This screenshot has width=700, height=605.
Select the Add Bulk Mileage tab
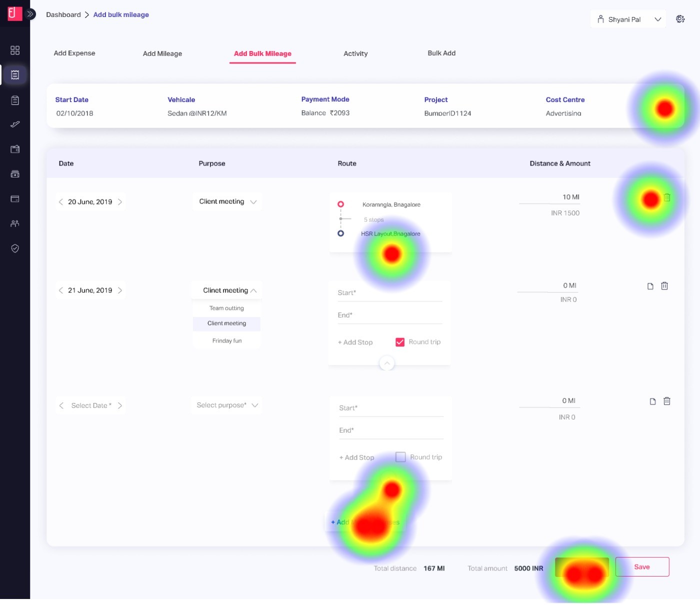click(262, 53)
